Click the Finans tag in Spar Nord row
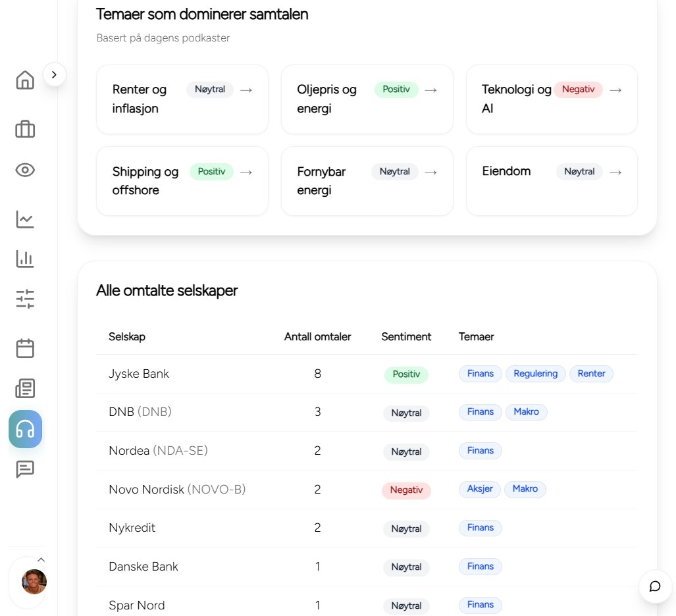This screenshot has height=616, width=676. pos(481,605)
